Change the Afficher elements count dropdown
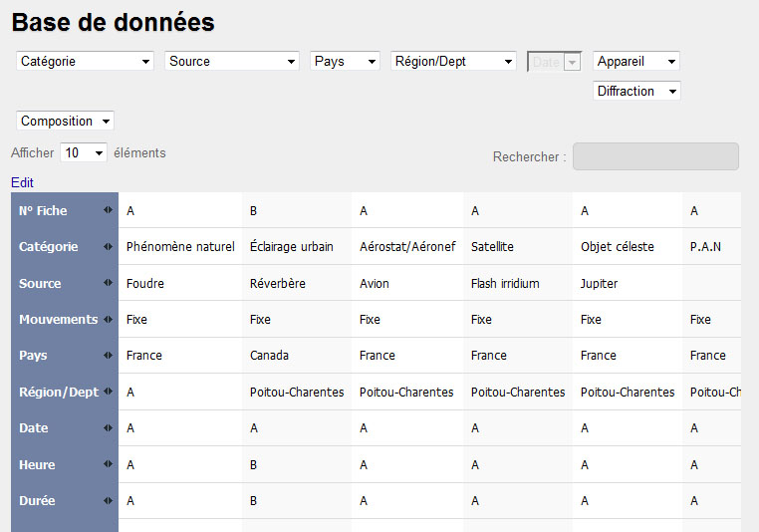Image resolution: width=759 pixels, height=532 pixels. coord(84,153)
